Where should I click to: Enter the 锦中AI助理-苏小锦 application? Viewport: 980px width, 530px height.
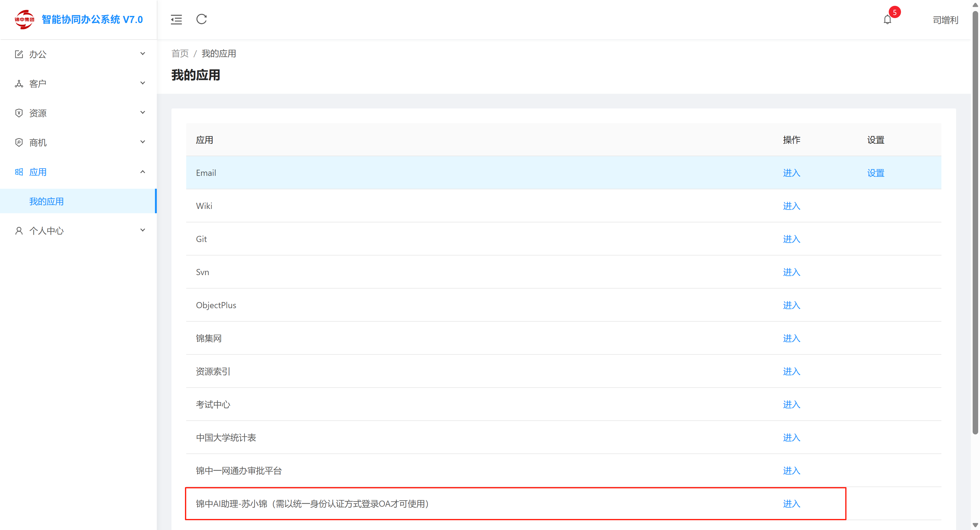tap(791, 504)
